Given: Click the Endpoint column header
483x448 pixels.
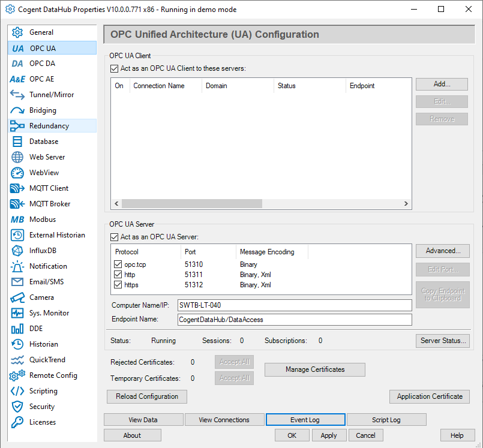Looking at the screenshot, I should click(x=379, y=86).
